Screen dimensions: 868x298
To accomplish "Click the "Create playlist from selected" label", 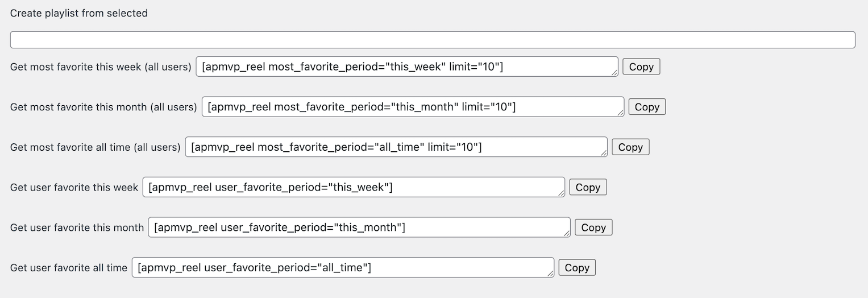I will click(x=79, y=13).
